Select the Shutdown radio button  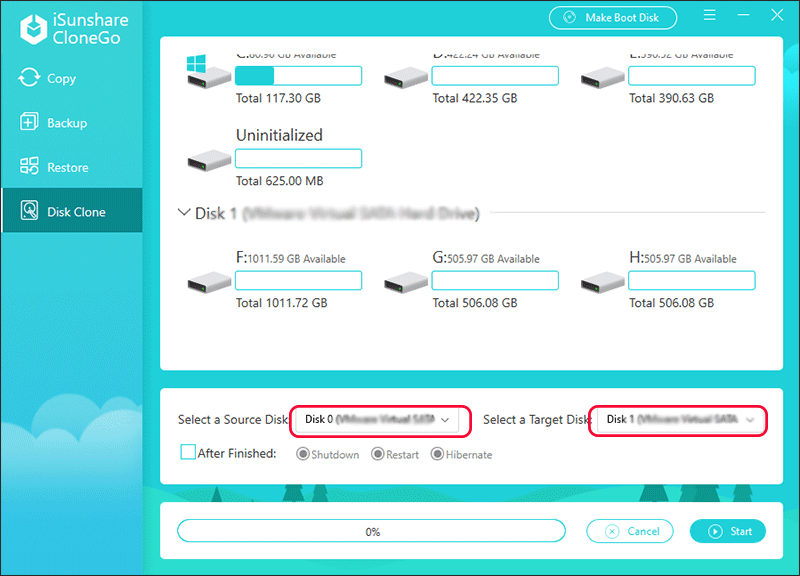pos(303,454)
